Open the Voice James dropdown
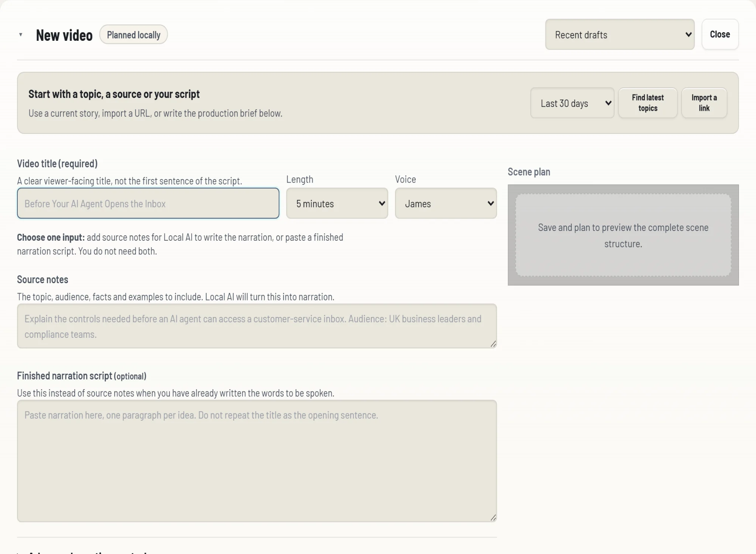756x554 pixels. pyautogui.click(x=446, y=203)
